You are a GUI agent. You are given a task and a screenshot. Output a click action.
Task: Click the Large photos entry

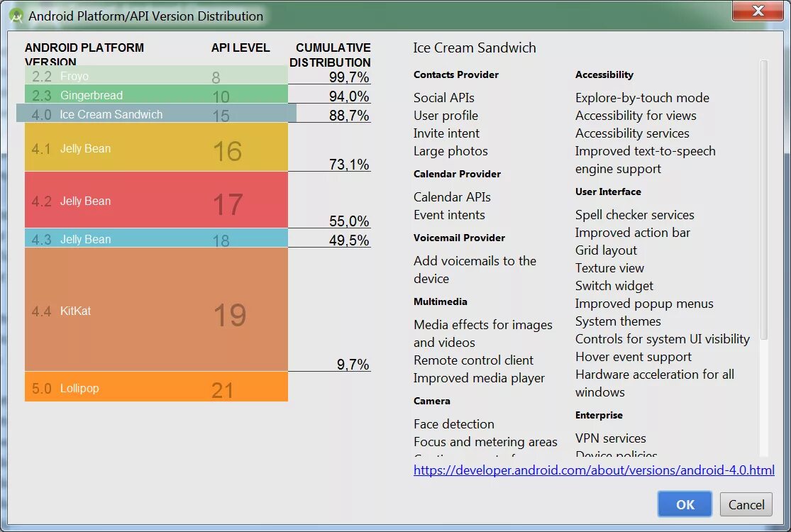click(x=450, y=151)
